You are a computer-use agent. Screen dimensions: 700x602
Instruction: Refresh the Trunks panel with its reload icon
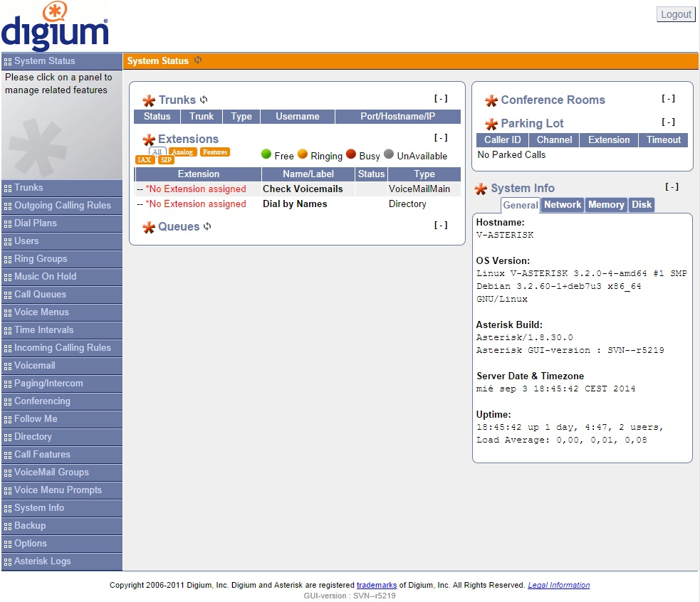coord(204,100)
